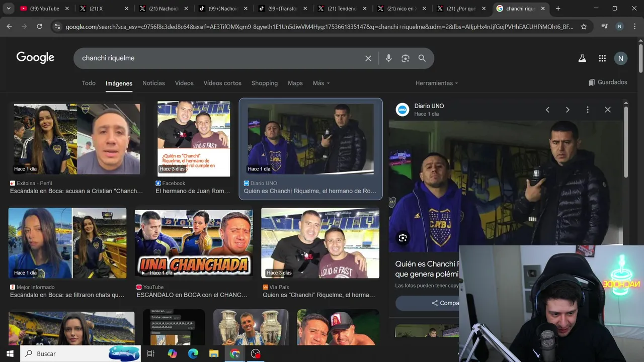Image resolution: width=644 pixels, height=362 pixels.
Task: Open Videos cortos tab
Action: point(222,83)
